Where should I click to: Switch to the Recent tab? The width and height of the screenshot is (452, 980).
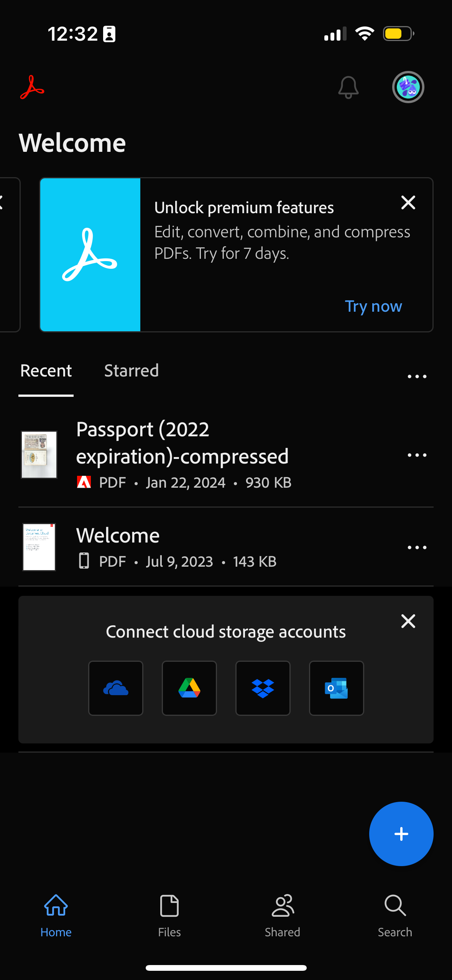pos(46,371)
